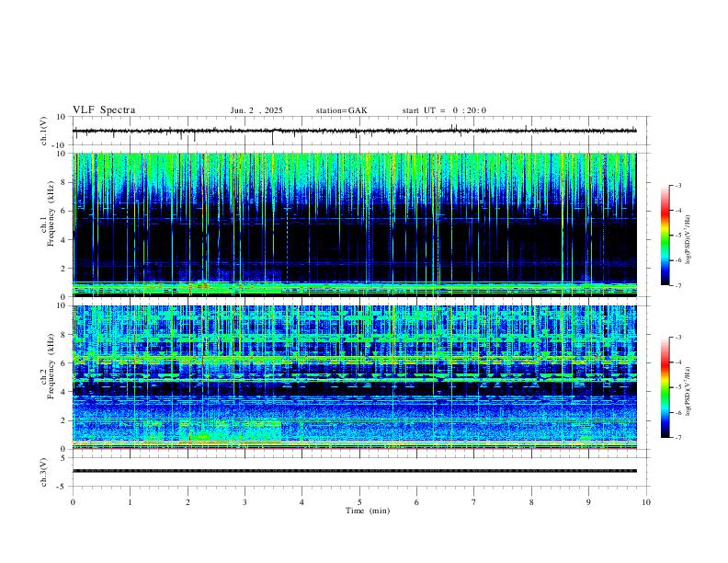This screenshot has height=563, width=728.
Task: Click '-3' on ch.1 color bar scale
Action: 678,185
